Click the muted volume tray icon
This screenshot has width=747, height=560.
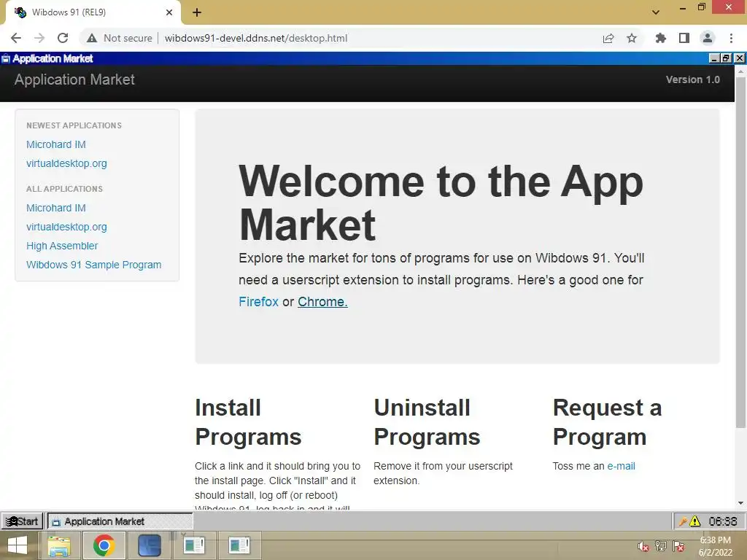coord(643,547)
